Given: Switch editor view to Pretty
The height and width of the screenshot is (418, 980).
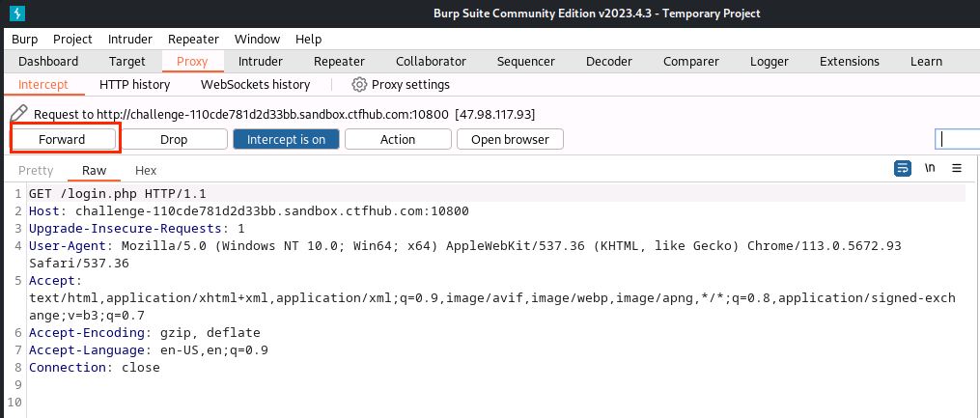Looking at the screenshot, I should point(36,170).
